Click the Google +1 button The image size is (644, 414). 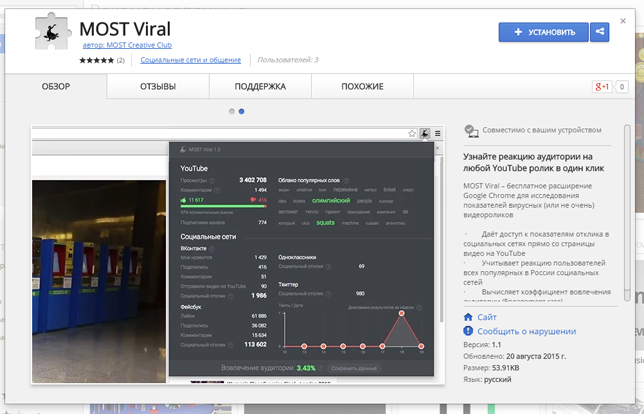[x=602, y=87]
